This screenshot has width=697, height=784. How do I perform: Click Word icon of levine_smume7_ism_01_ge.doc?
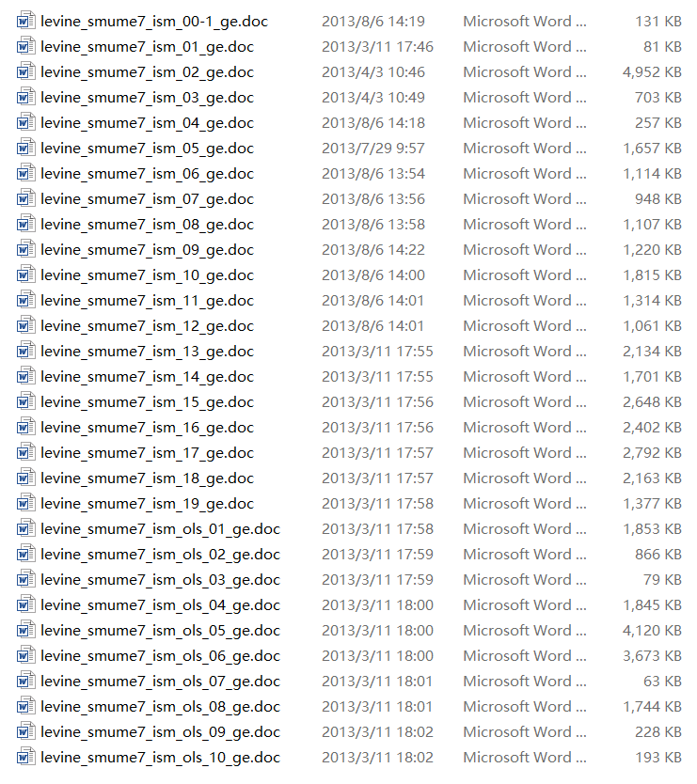(26, 46)
